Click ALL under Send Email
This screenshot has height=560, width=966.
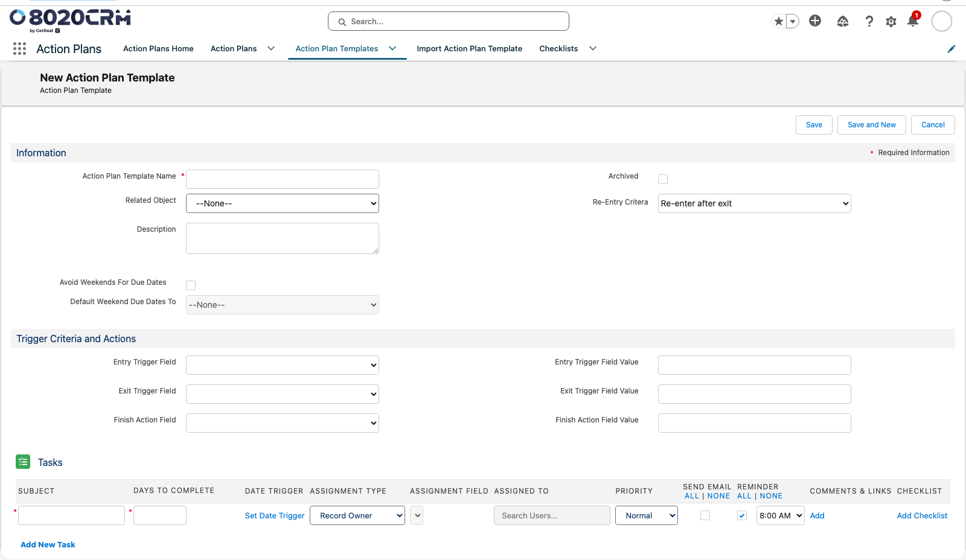coord(692,496)
